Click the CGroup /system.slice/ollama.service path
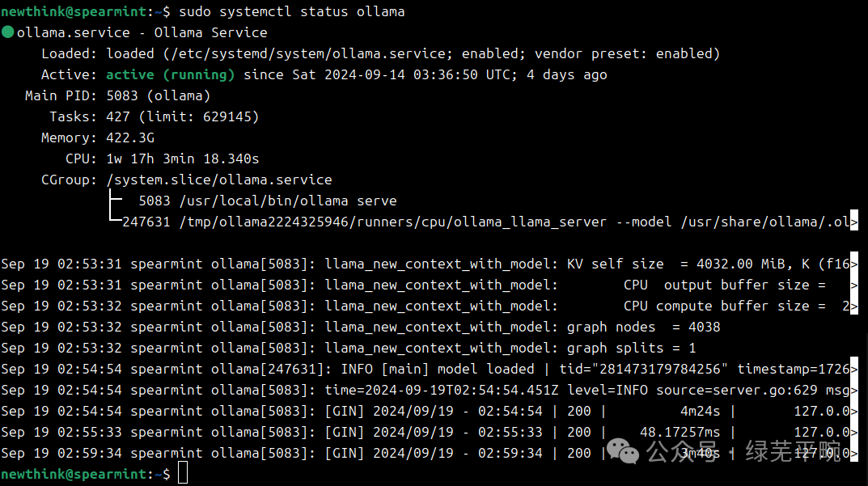868x486 pixels. pos(219,180)
